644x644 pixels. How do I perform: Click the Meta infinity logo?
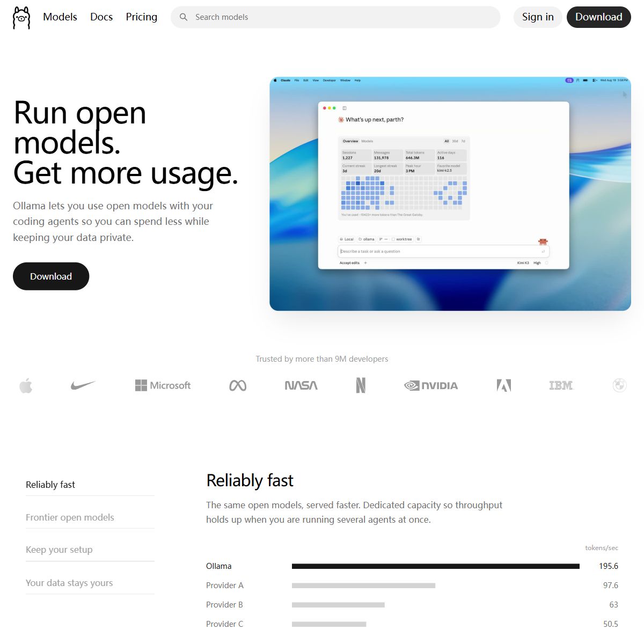(x=238, y=385)
